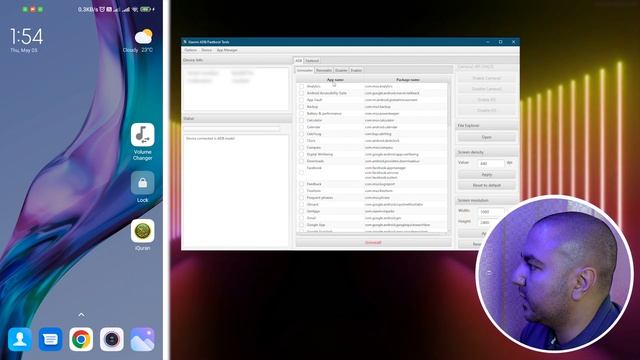The image size is (640, 360).
Task: Click the red Uninstall button
Action: click(373, 242)
